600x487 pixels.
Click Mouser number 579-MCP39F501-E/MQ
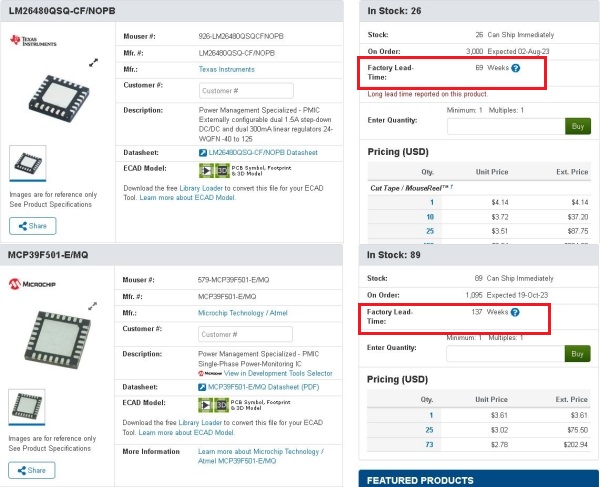tap(233, 280)
